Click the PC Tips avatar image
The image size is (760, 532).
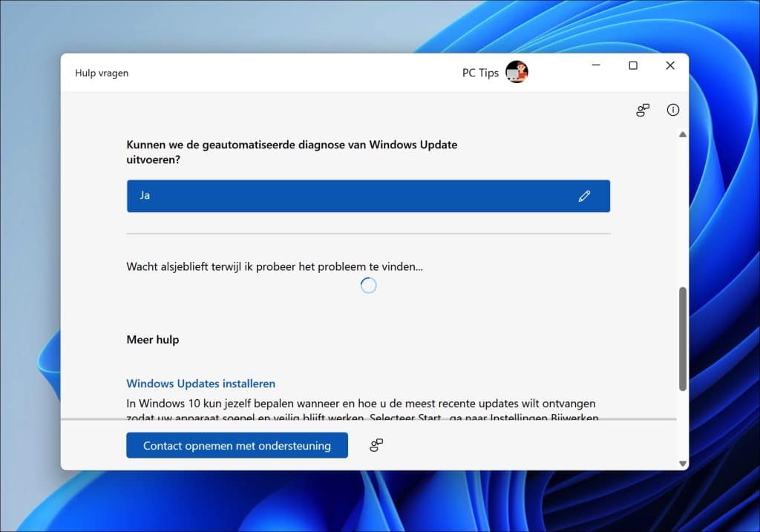tap(517, 72)
